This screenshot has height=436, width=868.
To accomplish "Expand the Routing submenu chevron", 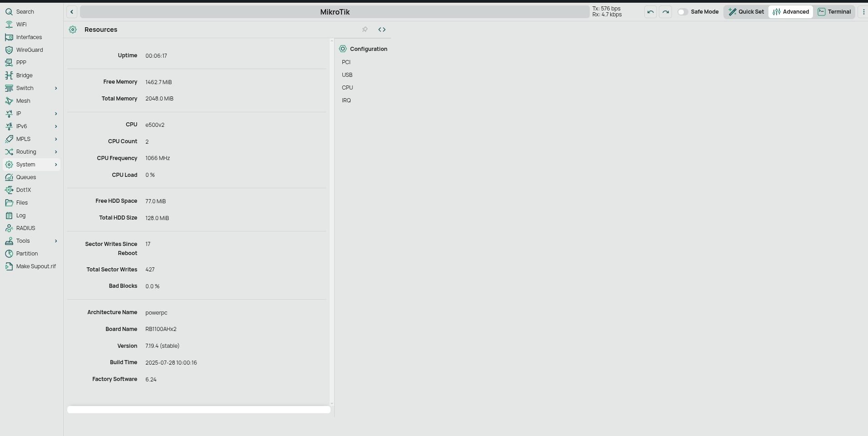I will click(56, 152).
